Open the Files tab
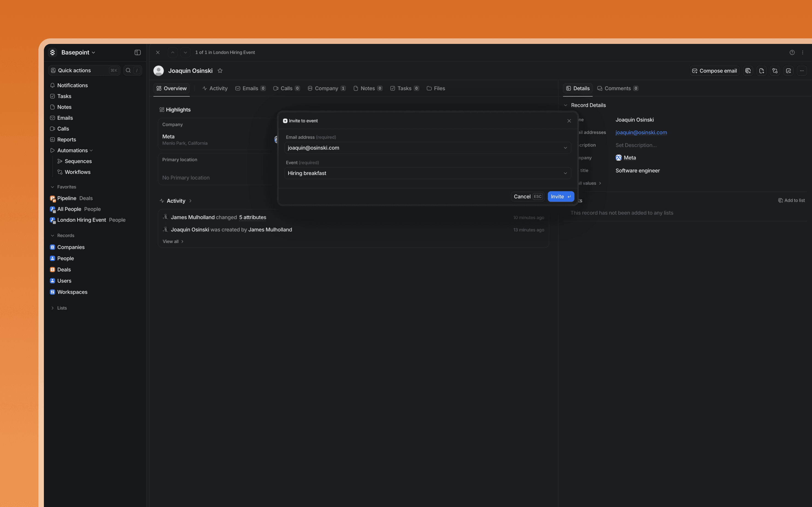Screen dimensions: 812x507 click(436, 89)
